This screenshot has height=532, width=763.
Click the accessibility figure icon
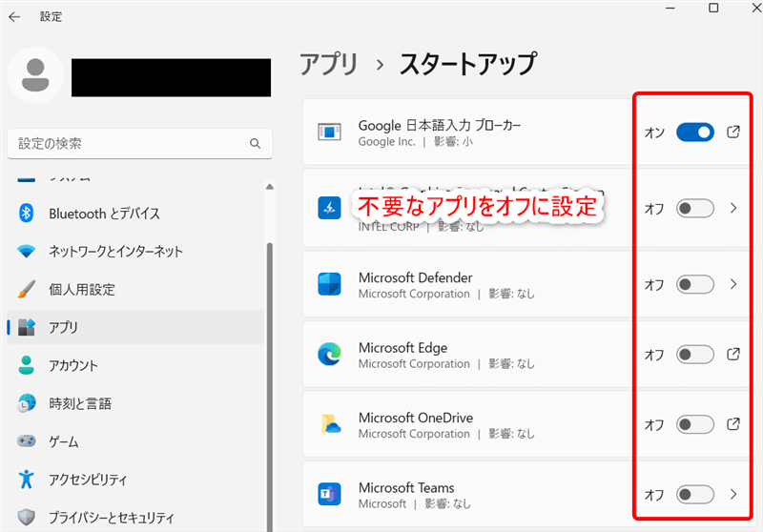(x=27, y=479)
